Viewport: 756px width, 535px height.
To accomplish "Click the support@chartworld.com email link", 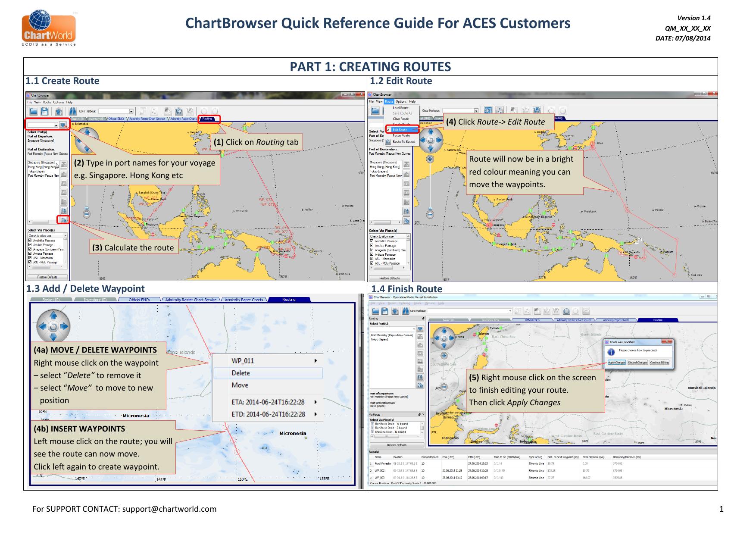I will pos(169,509).
